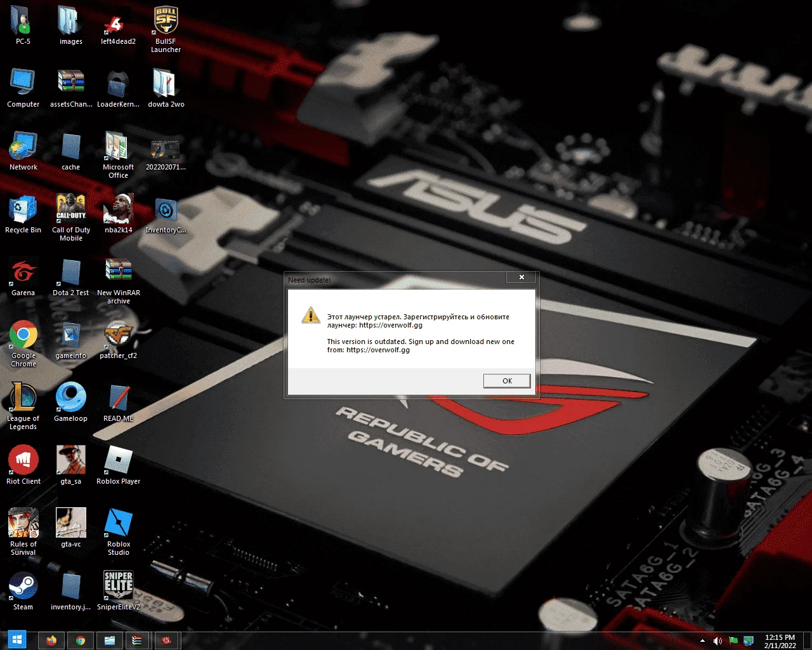
Task: Click the warning triangle in the dialog
Action: click(x=311, y=315)
